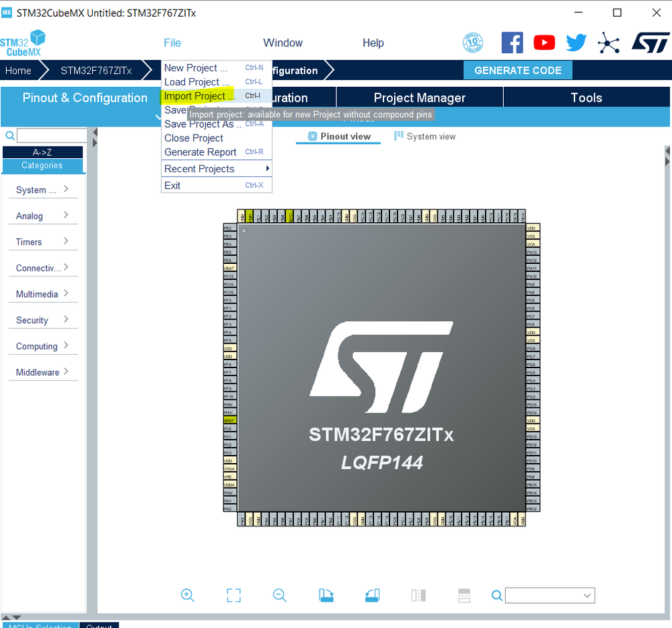Click the category search magnifier icon
672x628 pixels.
(x=10, y=136)
